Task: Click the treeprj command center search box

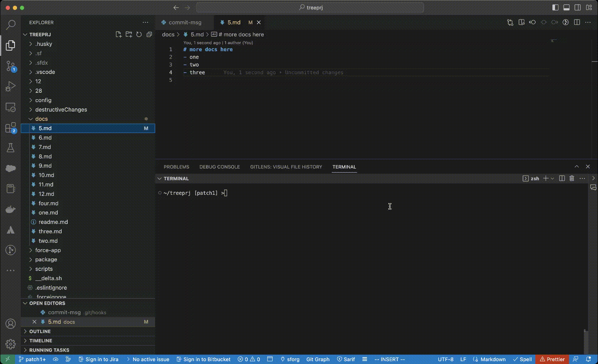Action: click(310, 7)
